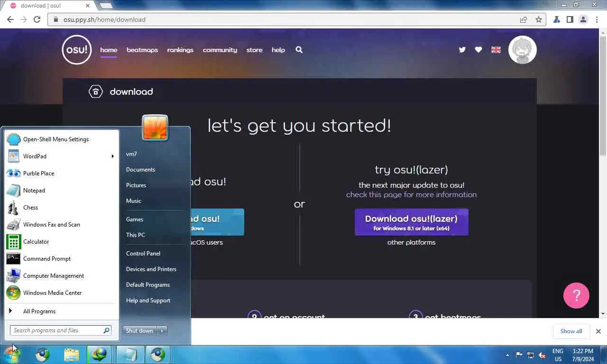Open Open-Shell Menu Settings from Start menu
Screen dimensions: 607x364
point(62,139)
